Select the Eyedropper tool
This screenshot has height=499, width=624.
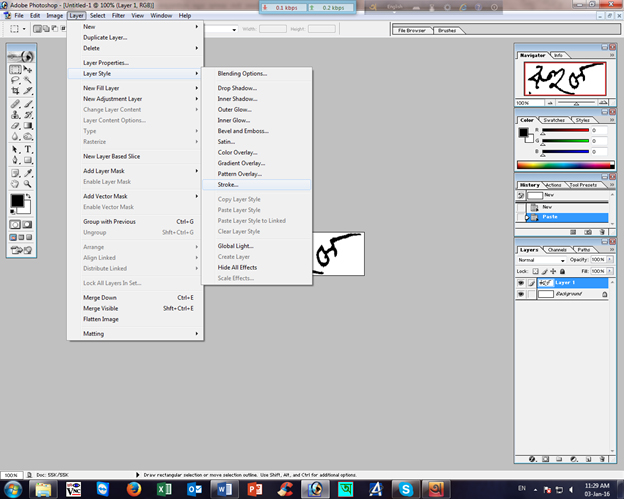[x=27, y=173]
